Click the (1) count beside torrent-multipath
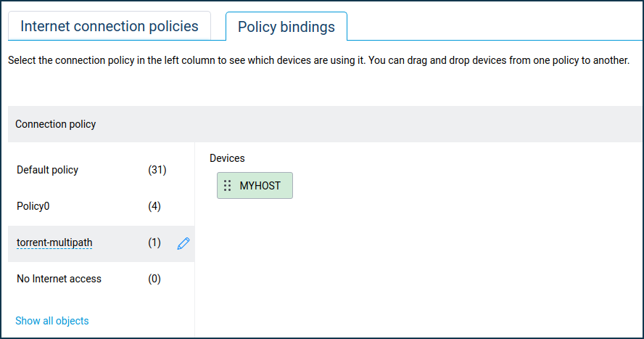The height and width of the screenshot is (339, 644). [154, 242]
